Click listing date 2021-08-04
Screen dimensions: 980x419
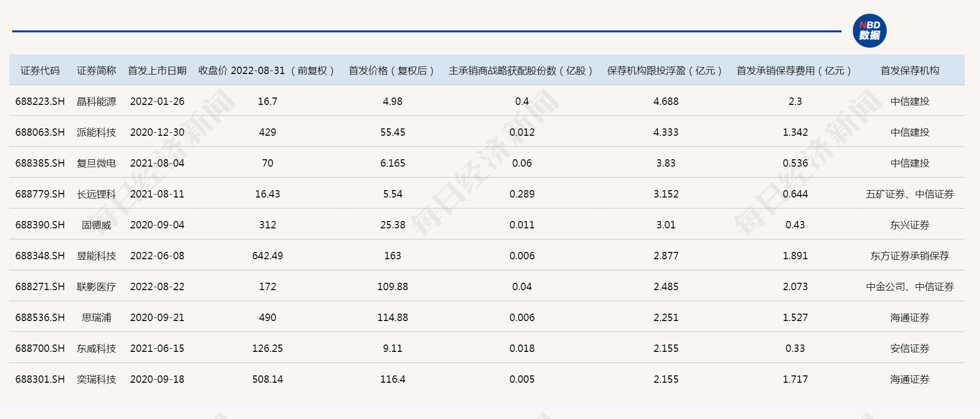tap(157, 163)
